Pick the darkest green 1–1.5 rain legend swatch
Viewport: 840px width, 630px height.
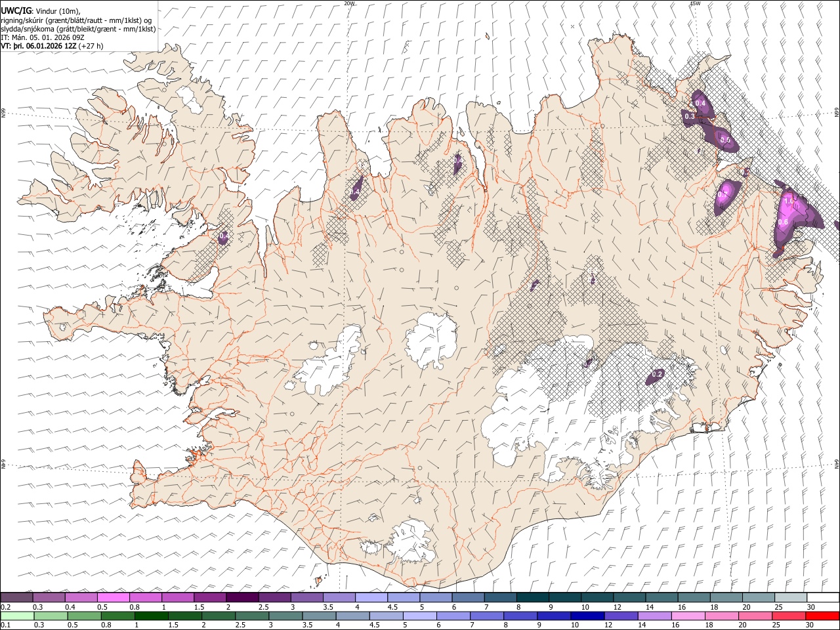coord(152,616)
